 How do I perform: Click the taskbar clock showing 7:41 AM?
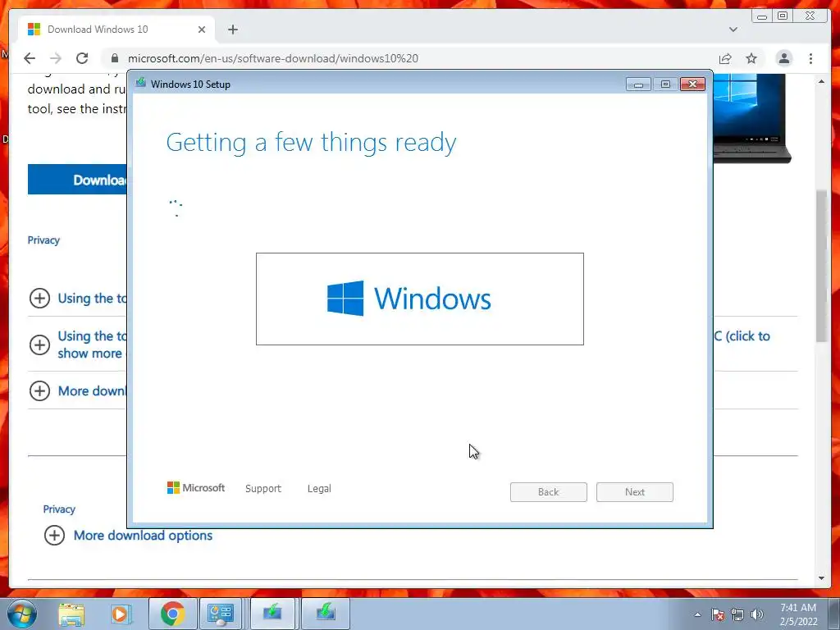798,614
